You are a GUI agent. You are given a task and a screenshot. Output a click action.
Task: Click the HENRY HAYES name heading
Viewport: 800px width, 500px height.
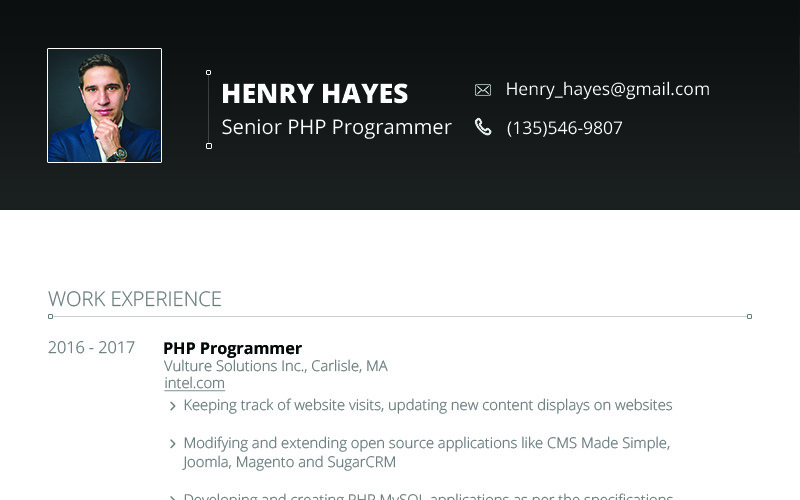(x=314, y=93)
